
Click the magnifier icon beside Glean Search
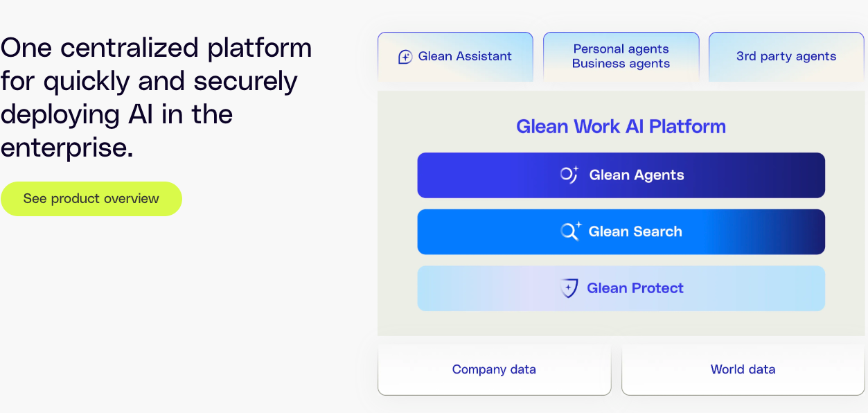click(x=571, y=231)
